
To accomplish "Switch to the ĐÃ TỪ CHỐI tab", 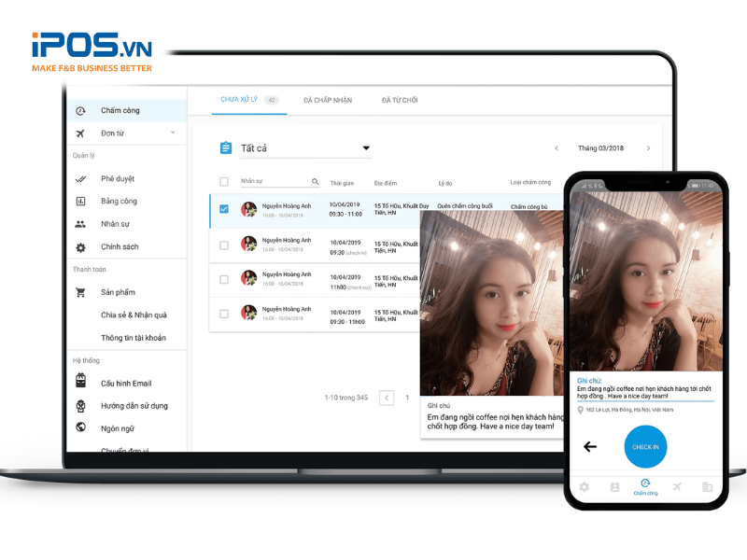I will [x=400, y=100].
